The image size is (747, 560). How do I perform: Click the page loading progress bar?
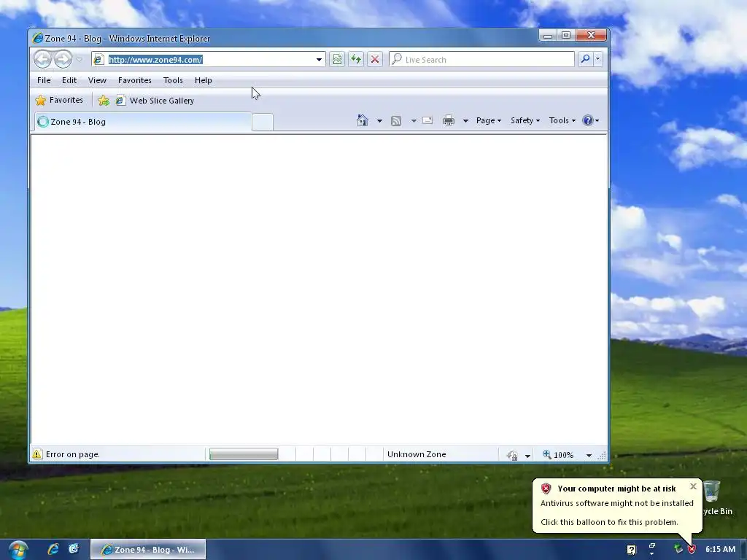pyautogui.click(x=244, y=454)
